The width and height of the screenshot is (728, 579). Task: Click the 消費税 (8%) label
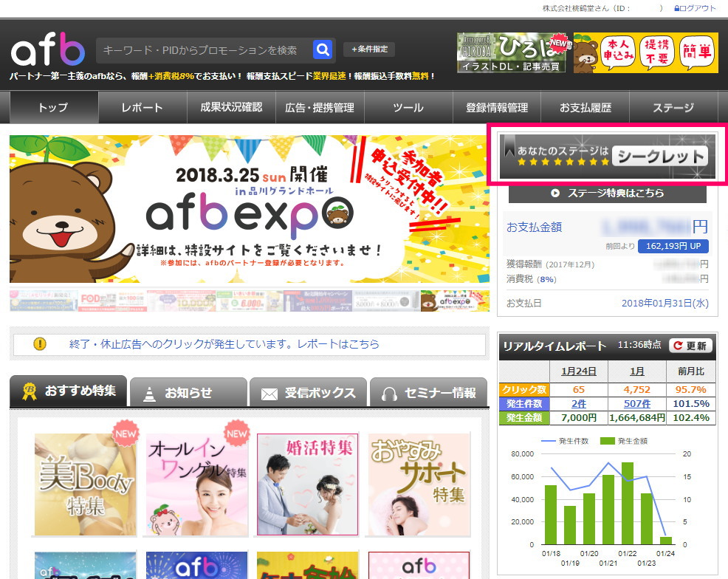pos(531,279)
